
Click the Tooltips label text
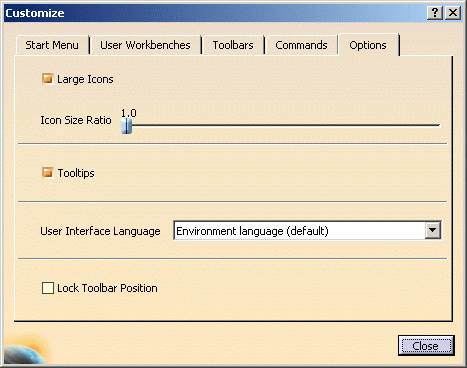[76, 173]
